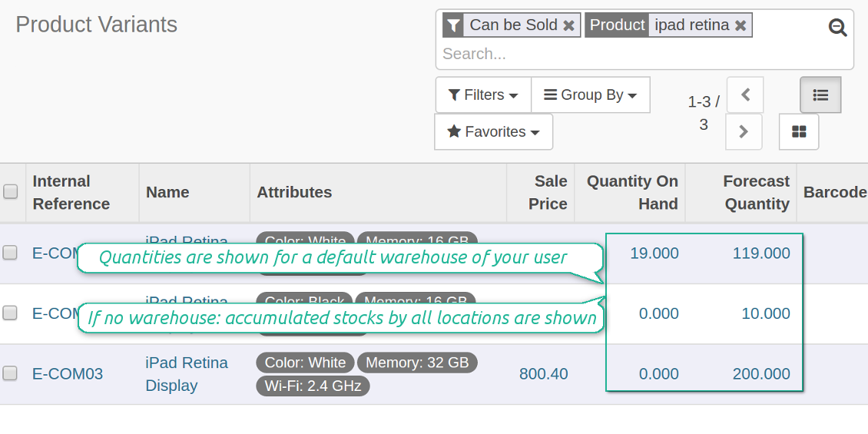Viewport: 868px width, 434px height.
Task: Open the Favorites dropdown
Action: point(494,132)
